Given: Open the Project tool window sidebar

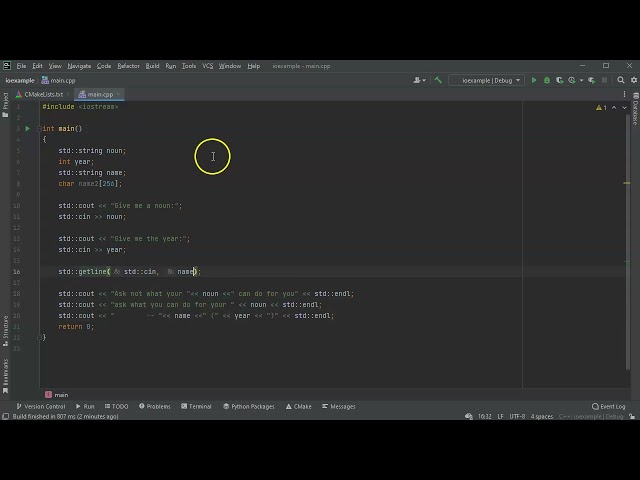Looking at the screenshot, I should 5,105.
